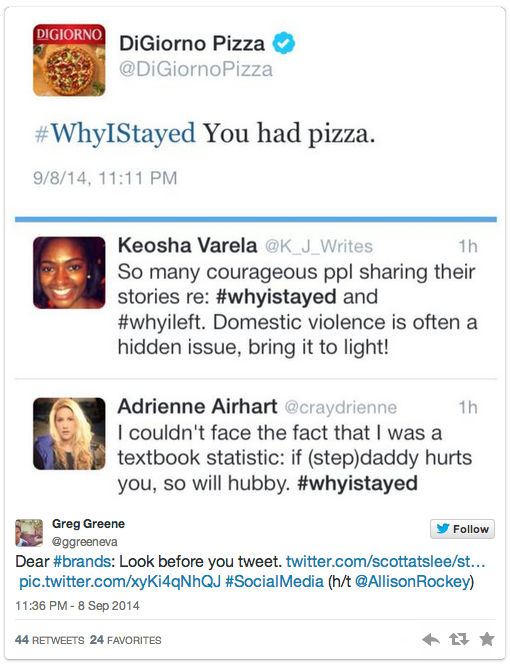Open the #brands hashtag link

[82, 562]
